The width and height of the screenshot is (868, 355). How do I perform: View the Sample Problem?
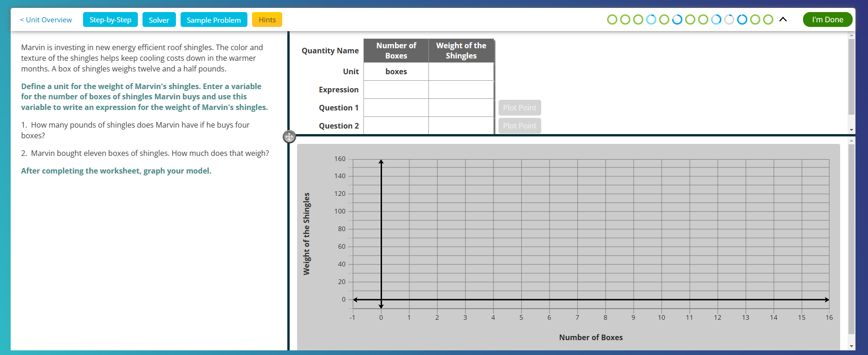coord(214,19)
